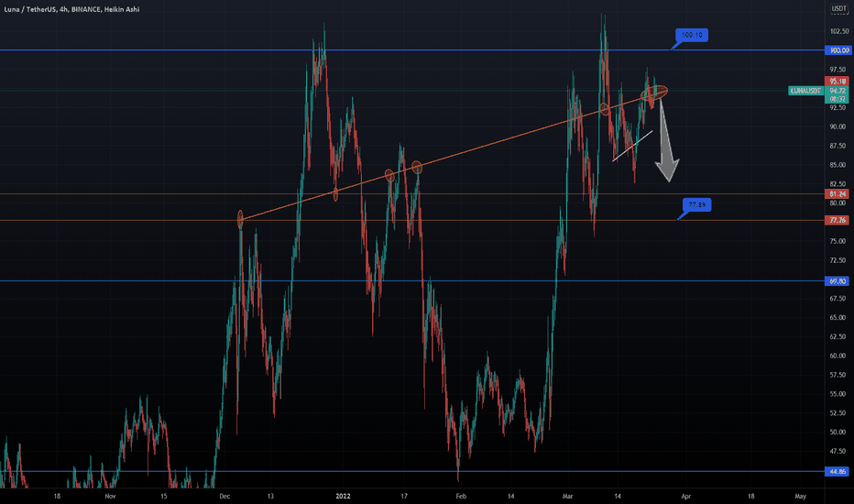The height and width of the screenshot is (504, 854).
Task: Click the 97.50 price axis value
Action: click(838, 70)
